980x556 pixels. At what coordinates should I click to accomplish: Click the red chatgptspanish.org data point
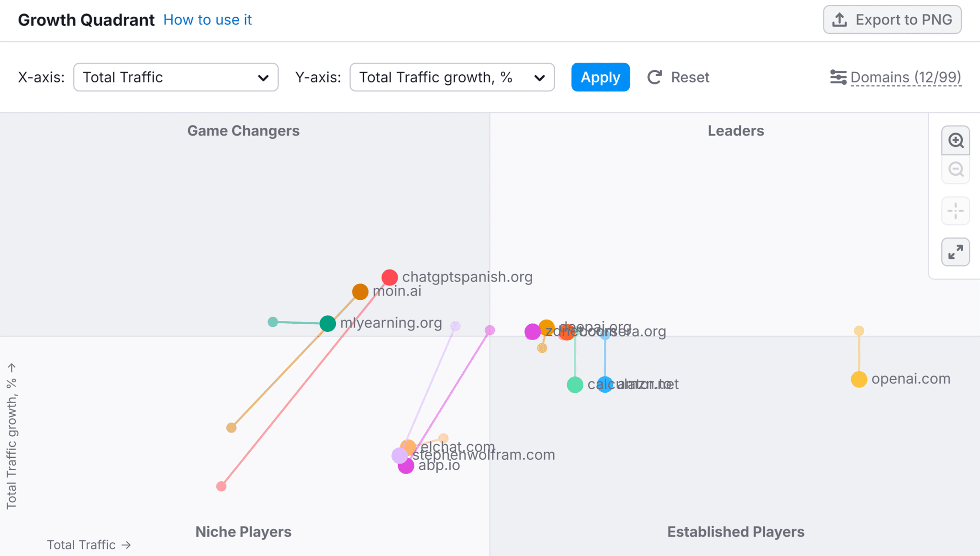coord(390,277)
